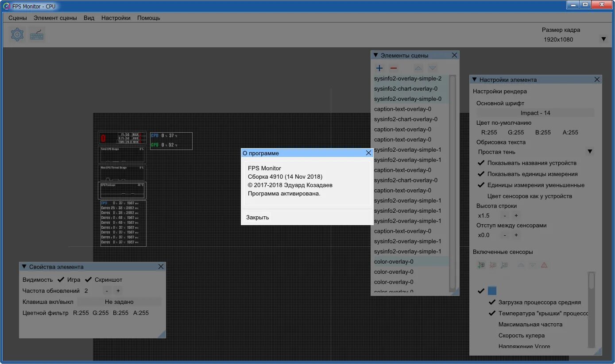The image size is (615, 364).
Task: Decrease Отступ между сенсорами with minus
Action: (x=505, y=235)
